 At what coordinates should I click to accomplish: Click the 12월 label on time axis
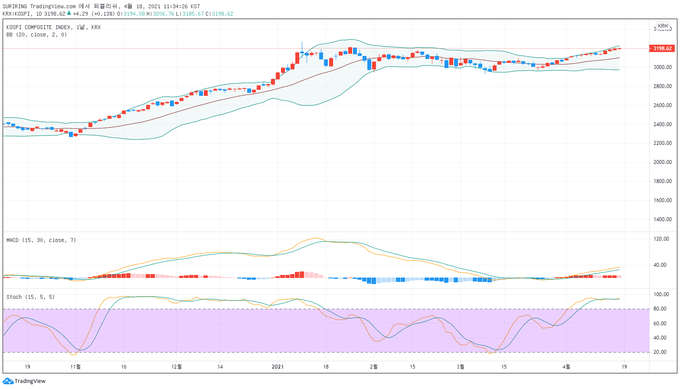177,367
